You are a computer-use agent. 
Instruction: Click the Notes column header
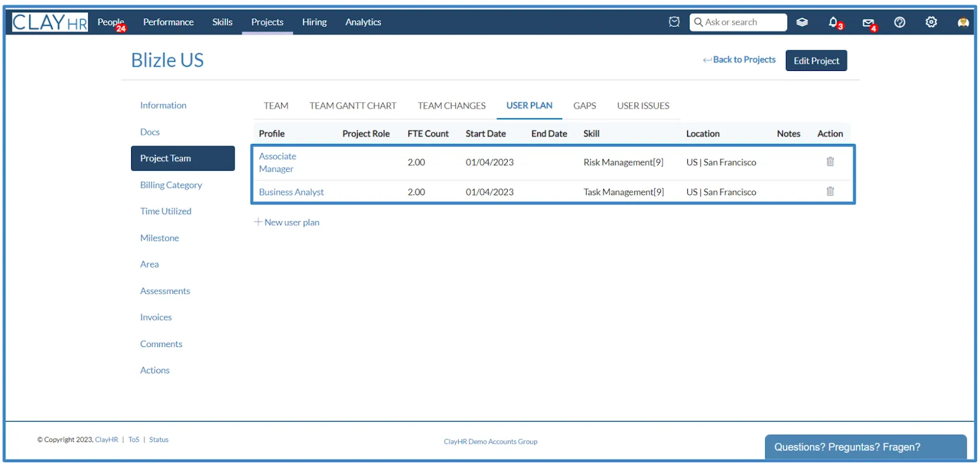[x=789, y=133]
